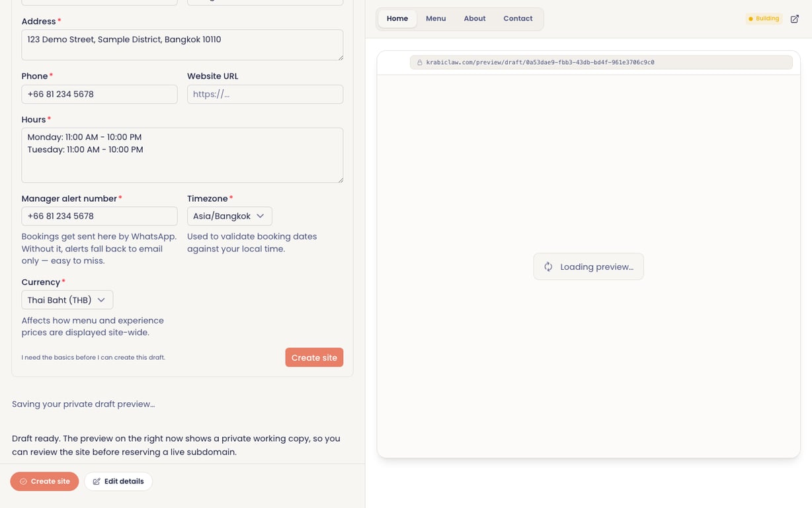Switch preview to the About tab
Viewport: 812px width, 508px height.
coord(475,19)
